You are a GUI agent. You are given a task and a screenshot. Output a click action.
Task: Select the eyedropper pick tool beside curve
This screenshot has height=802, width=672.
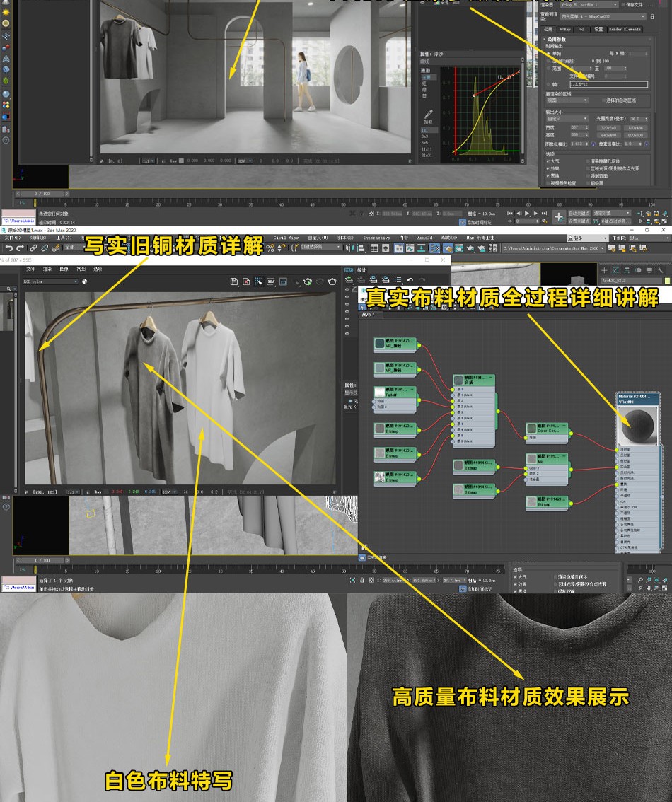pos(428,115)
